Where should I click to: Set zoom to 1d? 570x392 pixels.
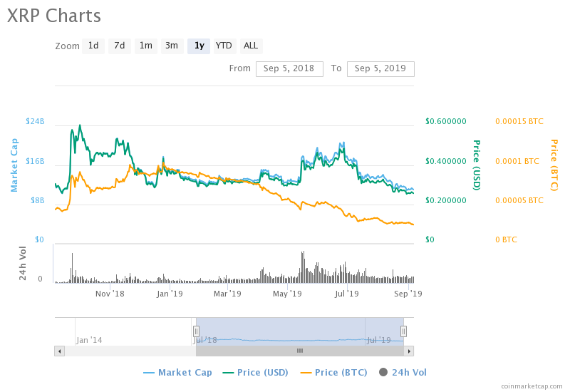[93, 46]
